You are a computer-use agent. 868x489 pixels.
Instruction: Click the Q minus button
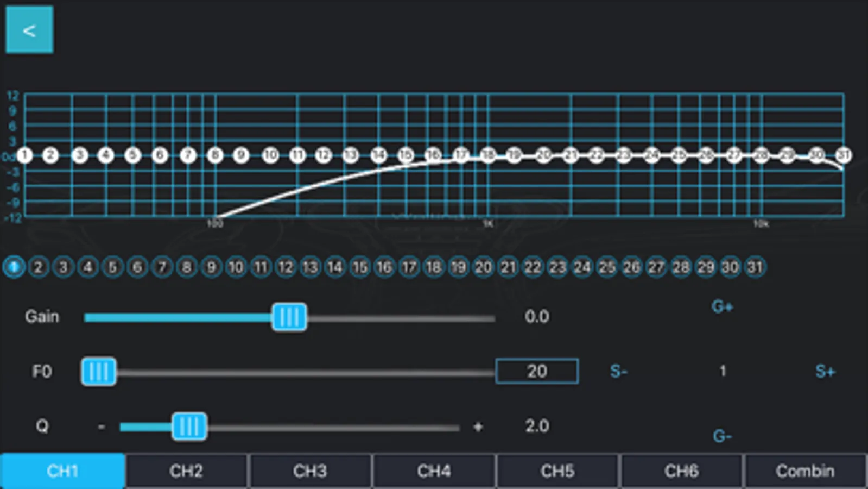point(101,427)
